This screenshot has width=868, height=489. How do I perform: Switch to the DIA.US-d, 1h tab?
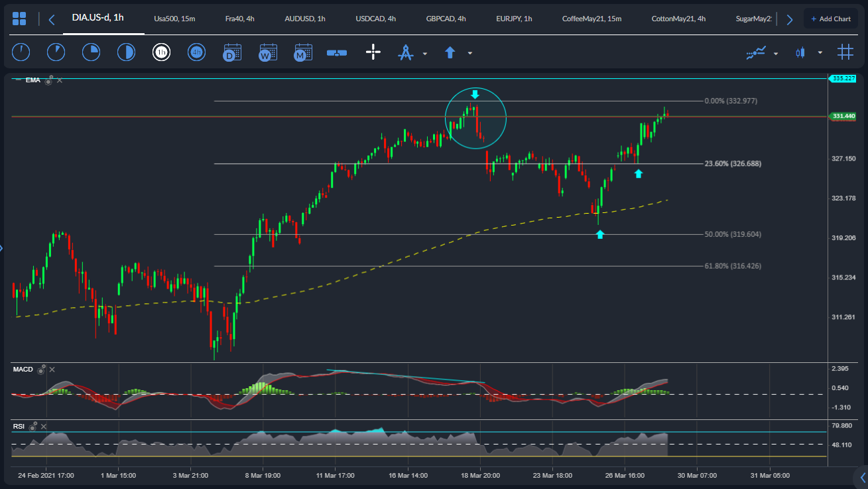pyautogui.click(x=98, y=18)
